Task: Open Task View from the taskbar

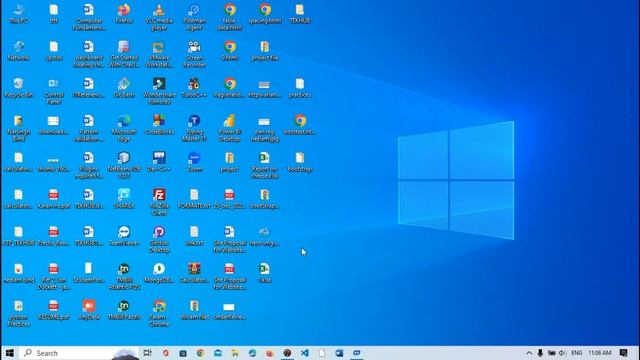Action: (147, 353)
